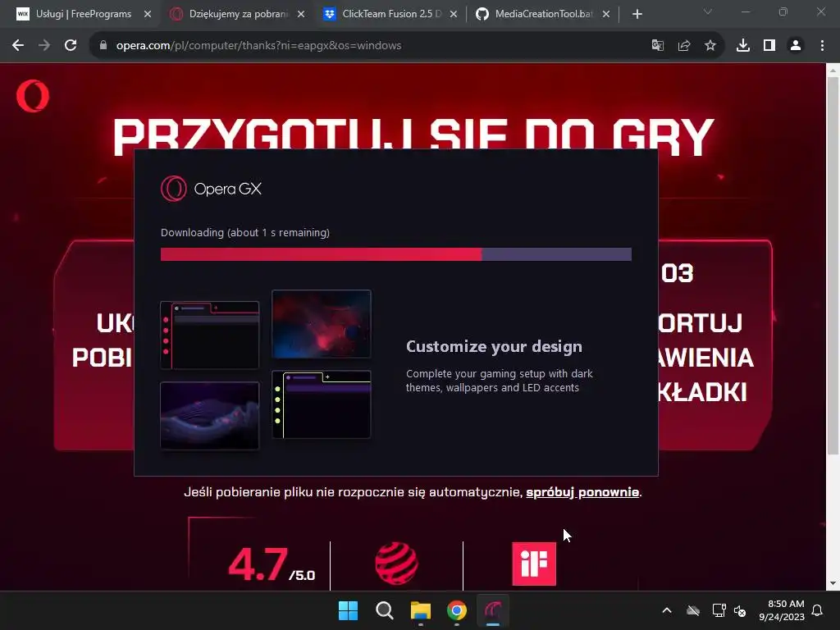The image size is (840, 630).
Task: Expand the tab search chevron
Action: click(x=708, y=11)
